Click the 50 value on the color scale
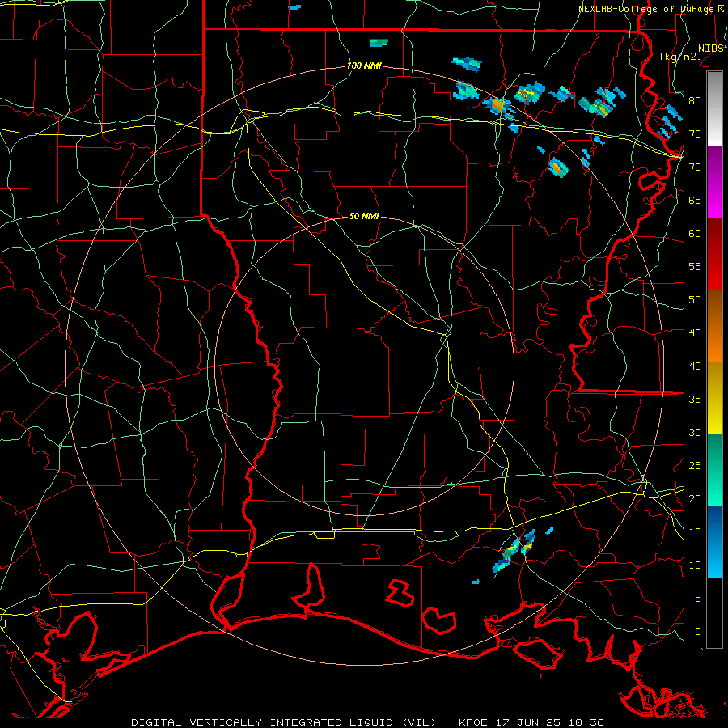The image size is (728, 728). [695, 300]
